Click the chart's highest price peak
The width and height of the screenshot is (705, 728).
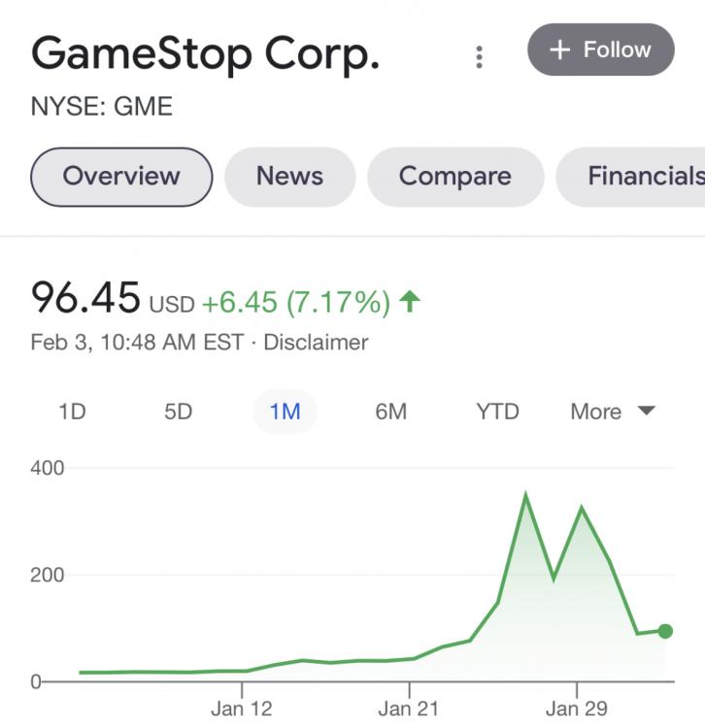coord(525,497)
